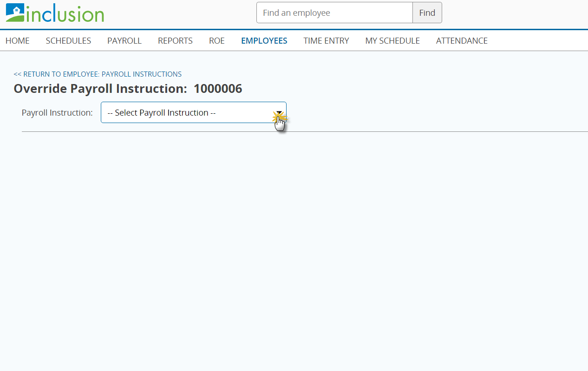
Task: Click the 'Payroll Instruction:' label
Action: 57,113
